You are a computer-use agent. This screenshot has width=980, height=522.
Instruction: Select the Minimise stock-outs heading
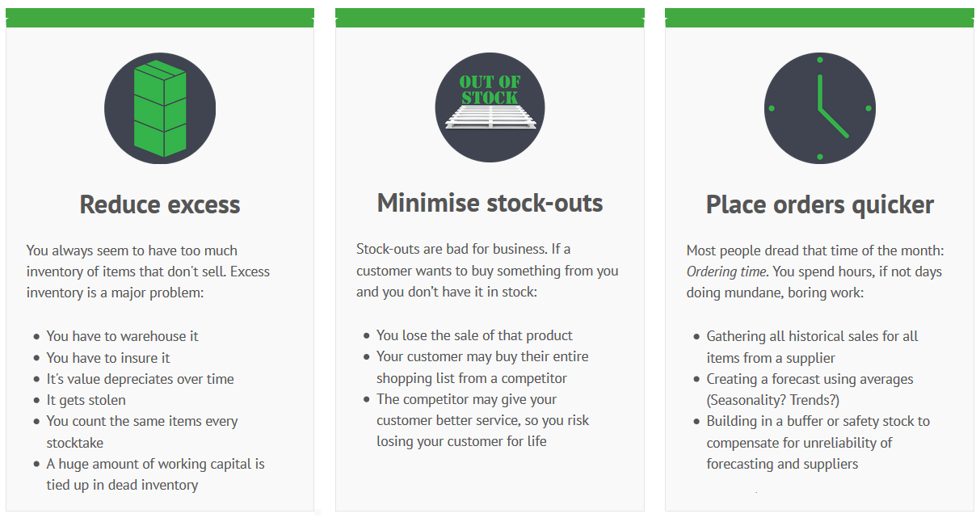490,203
